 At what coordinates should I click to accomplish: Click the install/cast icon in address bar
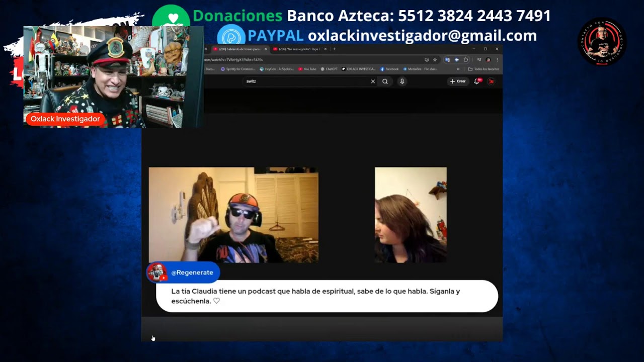[427, 60]
